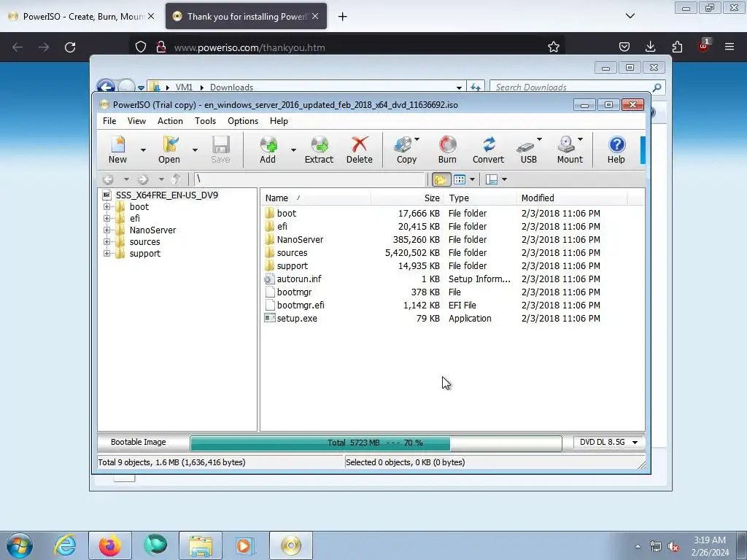Open the View menu

136,121
